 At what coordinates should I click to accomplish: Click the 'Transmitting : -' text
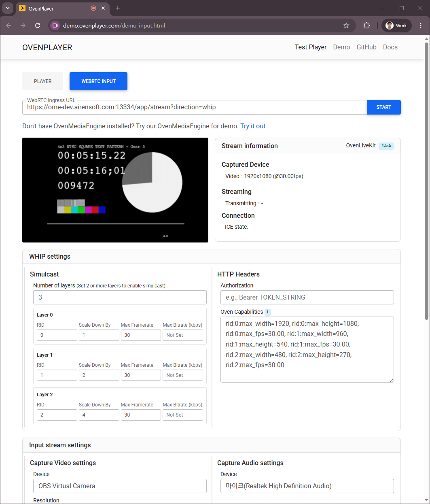[244, 203]
